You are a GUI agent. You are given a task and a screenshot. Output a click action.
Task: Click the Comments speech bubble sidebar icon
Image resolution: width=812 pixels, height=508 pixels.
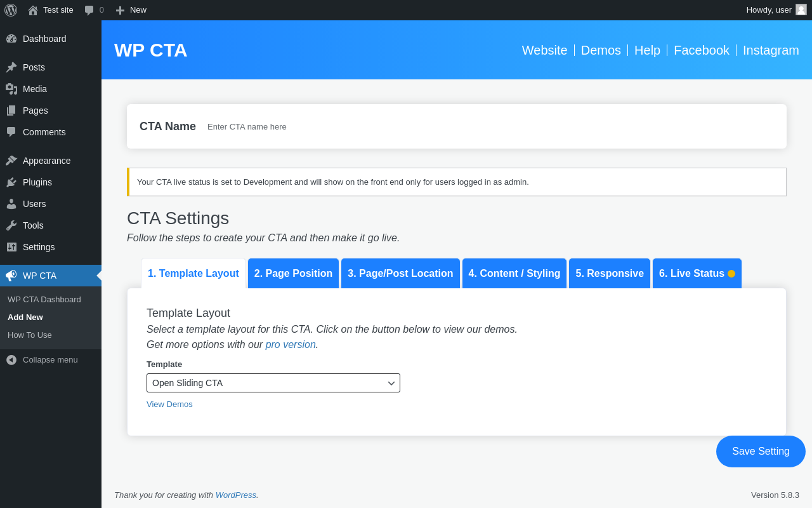click(11, 132)
